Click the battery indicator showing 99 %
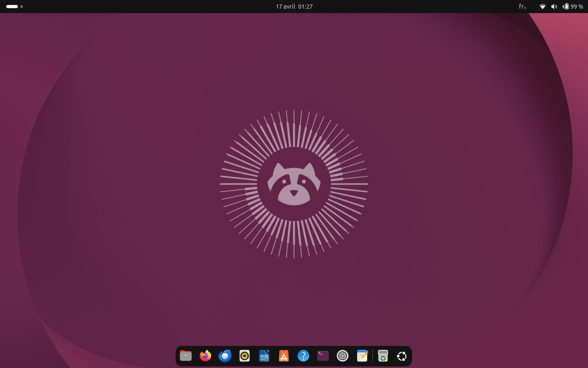Image resolution: width=588 pixels, height=368 pixels. [573, 6]
